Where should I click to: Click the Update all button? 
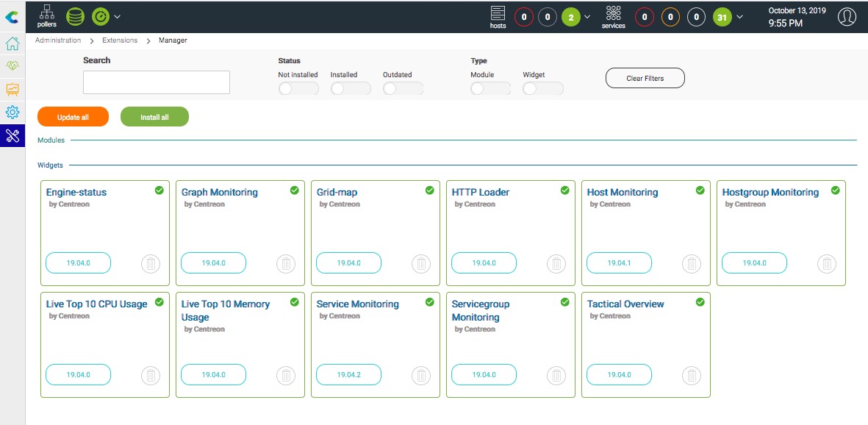pyautogui.click(x=73, y=117)
